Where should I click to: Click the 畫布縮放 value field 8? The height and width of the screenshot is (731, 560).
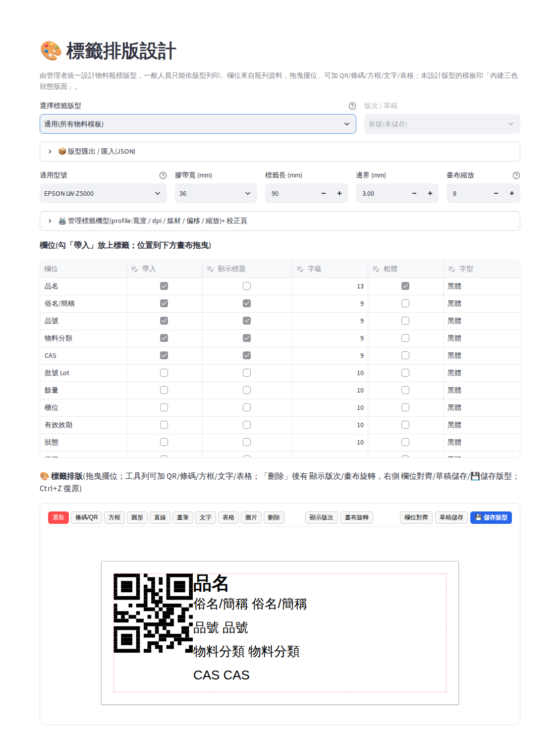[468, 193]
